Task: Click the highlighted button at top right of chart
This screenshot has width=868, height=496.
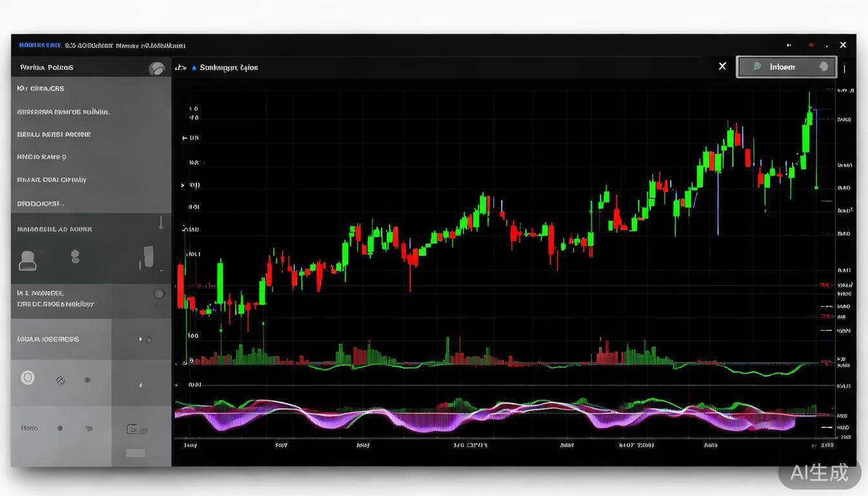Action: [786, 67]
